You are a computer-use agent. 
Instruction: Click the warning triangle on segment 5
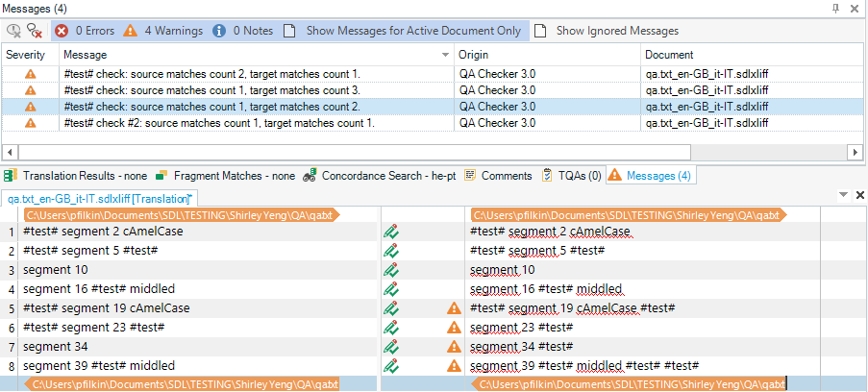pyautogui.click(x=454, y=308)
